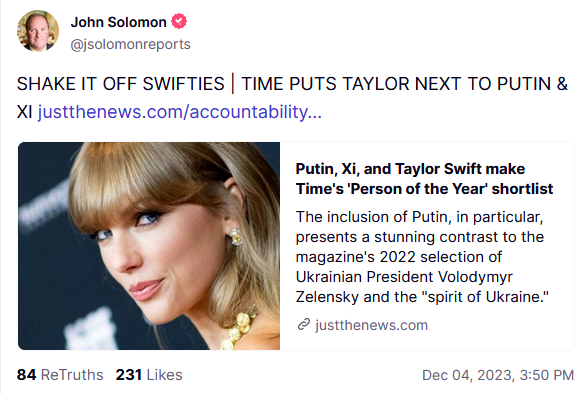Click the 'TIME PUTS TAYLOR NEXT TO PUTIN' text
The width and height of the screenshot is (586, 394).
396,83
